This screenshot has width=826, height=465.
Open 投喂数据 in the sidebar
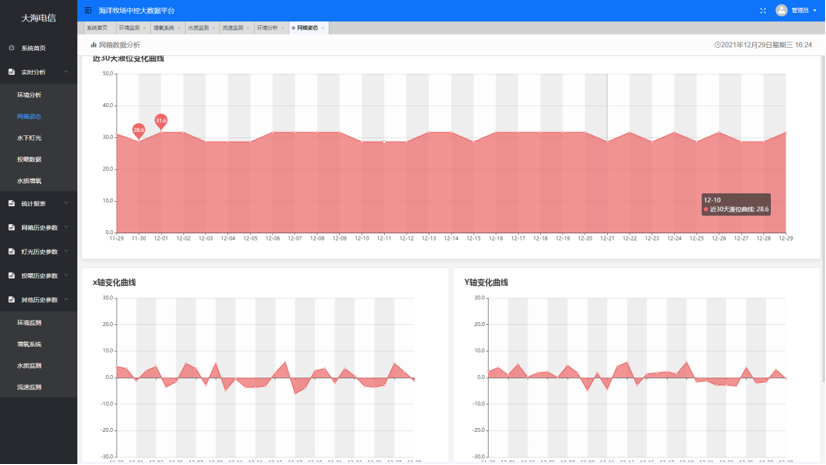click(x=29, y=160)
